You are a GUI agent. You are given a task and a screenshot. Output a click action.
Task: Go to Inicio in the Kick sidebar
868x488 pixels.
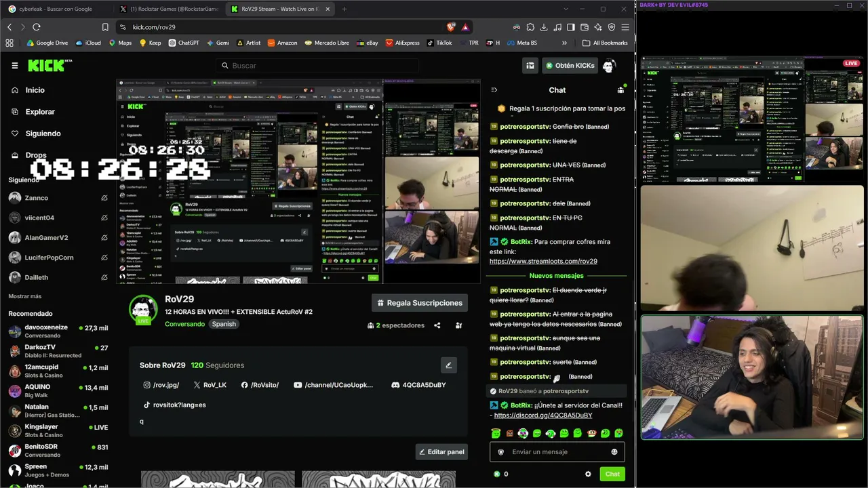click(x=35, y=90)
